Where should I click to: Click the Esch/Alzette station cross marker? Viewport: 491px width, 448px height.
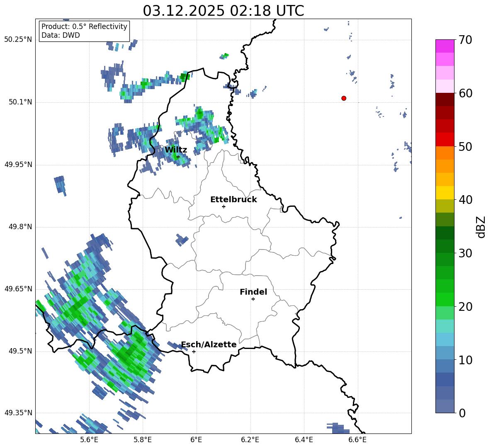pyautogui.click(x=194, y=351)
